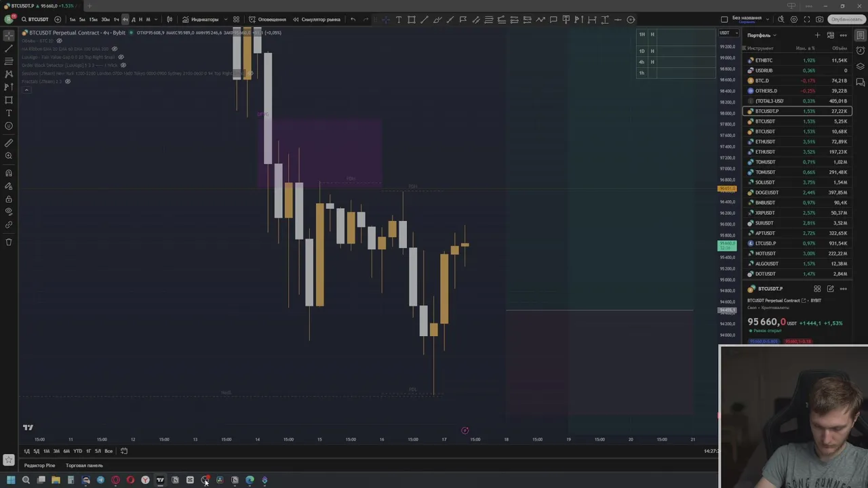Select the Rectangle drawing tool
The image size is (868, 488).
(412, 19)
